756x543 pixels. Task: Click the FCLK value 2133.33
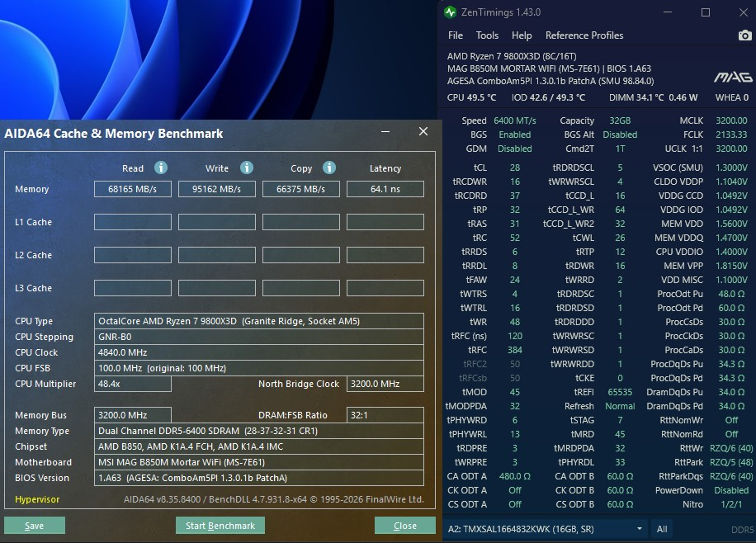pyautogui.click(x=731, y=135)
